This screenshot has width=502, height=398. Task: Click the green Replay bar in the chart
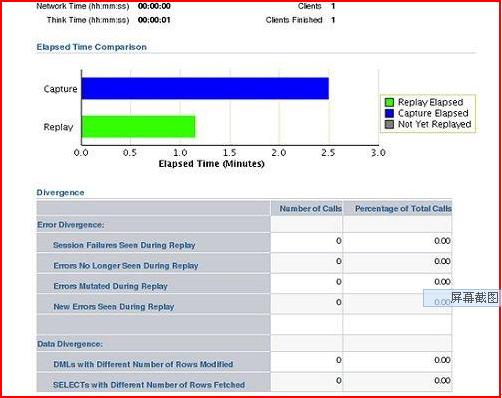coord(138,127)
